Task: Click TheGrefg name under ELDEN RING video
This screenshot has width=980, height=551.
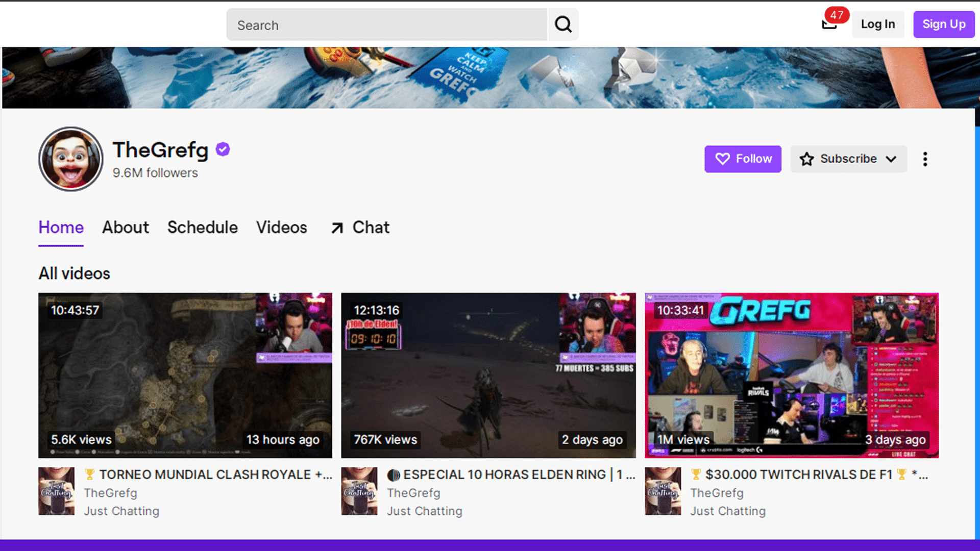Action: tap(413, 493)
